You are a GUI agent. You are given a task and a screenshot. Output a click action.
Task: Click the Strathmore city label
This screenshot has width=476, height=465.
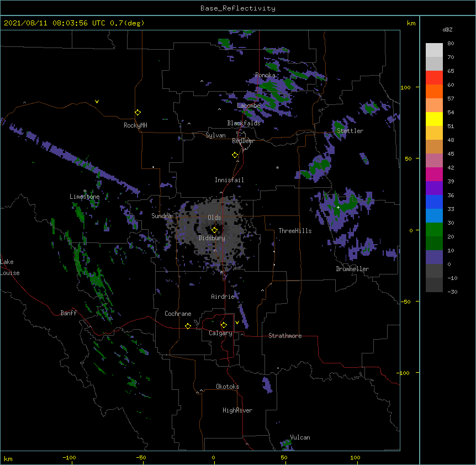point(285,336)
